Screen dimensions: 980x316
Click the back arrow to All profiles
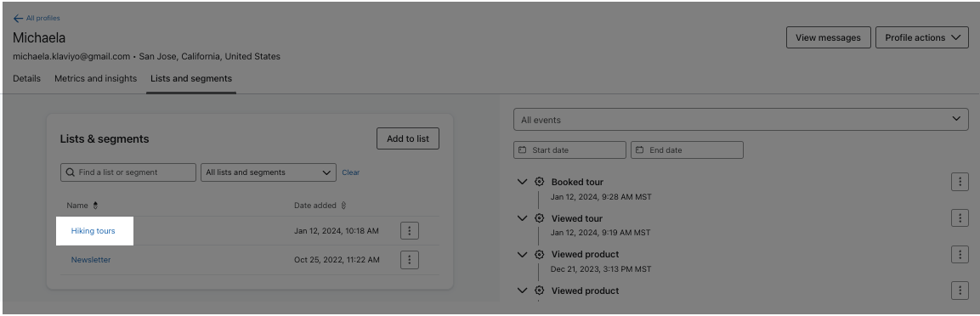tap(18, 18)
